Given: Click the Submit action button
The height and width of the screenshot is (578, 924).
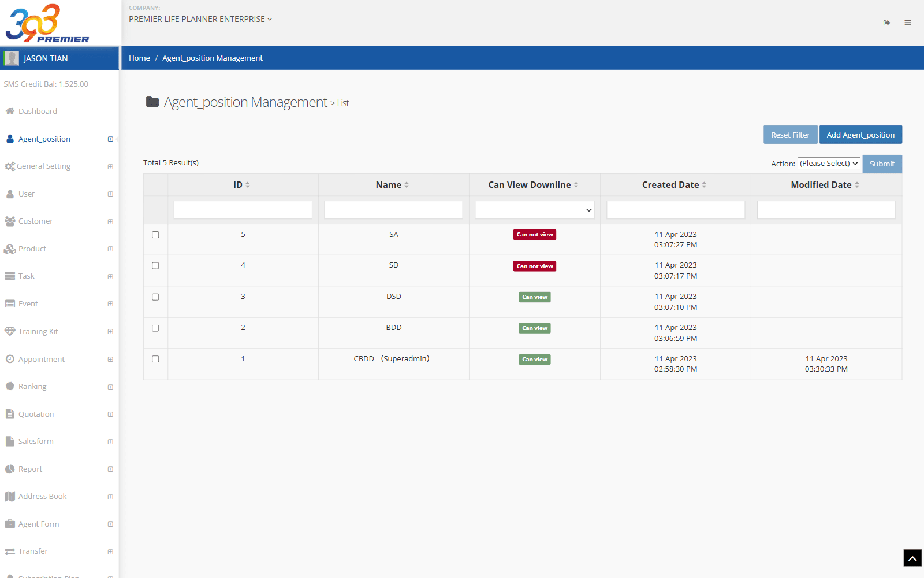Looking at the screenshot, I should (882, 164).
